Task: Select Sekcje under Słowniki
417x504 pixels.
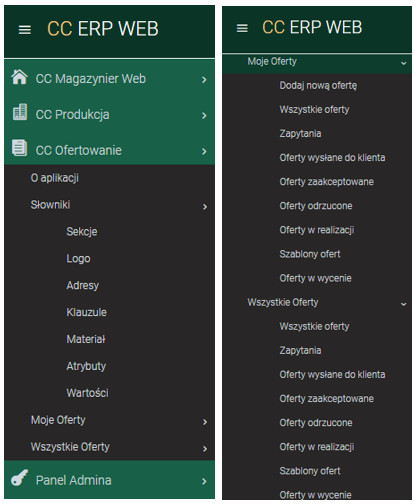Action: coord(82,232)
